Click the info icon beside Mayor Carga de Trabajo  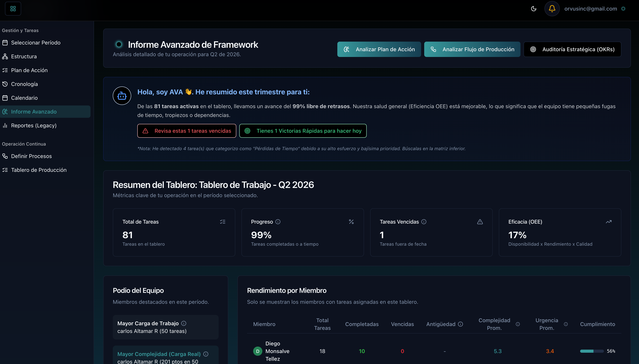[184, 324]
